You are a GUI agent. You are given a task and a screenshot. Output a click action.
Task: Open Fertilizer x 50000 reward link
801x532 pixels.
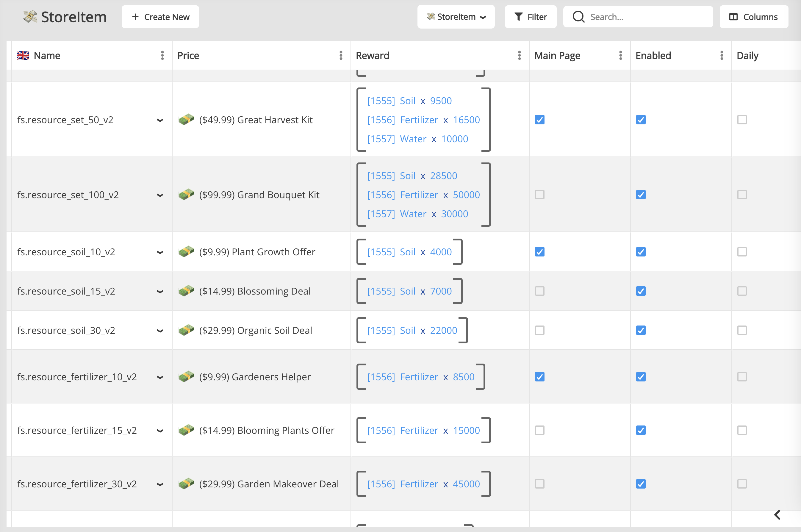coord(423,195)
